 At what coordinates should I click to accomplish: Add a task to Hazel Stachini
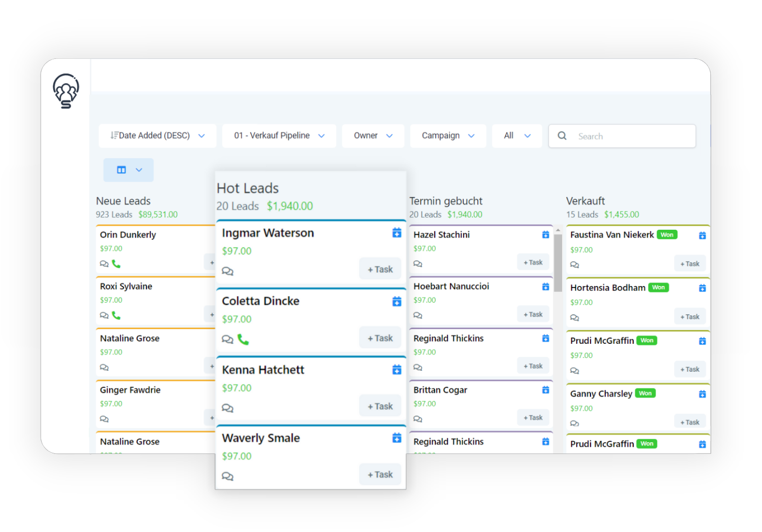[x=533, y=262]
